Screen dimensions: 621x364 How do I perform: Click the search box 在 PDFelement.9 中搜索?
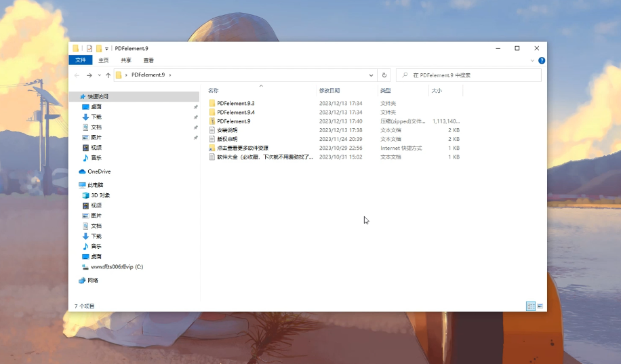(x=469, y=75)
